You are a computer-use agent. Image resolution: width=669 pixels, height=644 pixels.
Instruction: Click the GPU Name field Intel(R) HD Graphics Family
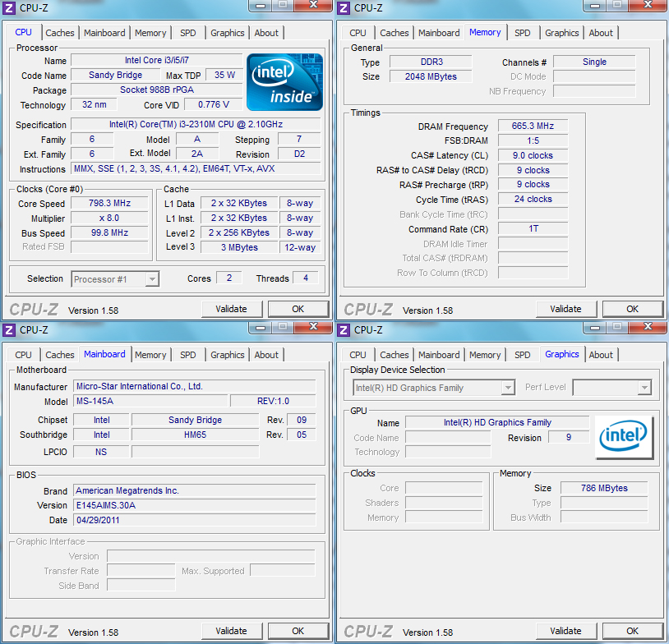tap(497, 422)
